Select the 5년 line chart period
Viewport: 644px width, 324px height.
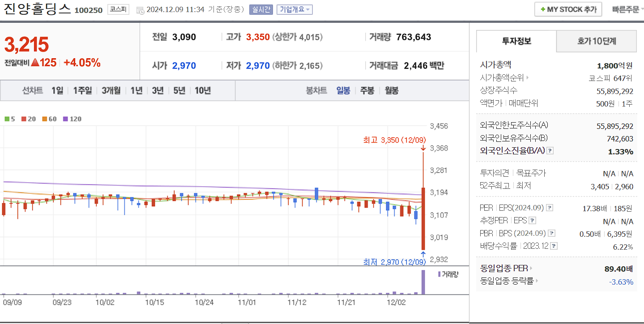(x=179, y=90)
